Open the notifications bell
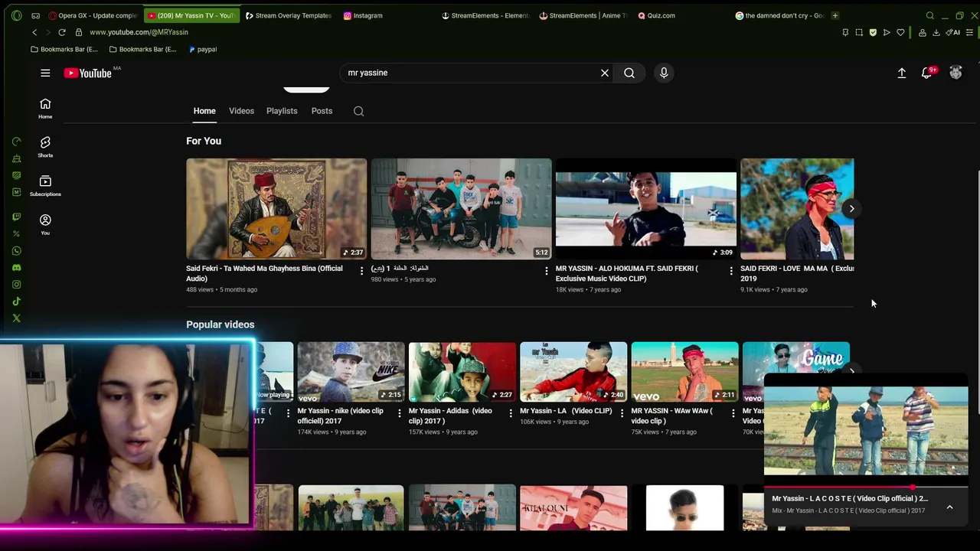Viewport: 980px width, 551px height. 927,73
